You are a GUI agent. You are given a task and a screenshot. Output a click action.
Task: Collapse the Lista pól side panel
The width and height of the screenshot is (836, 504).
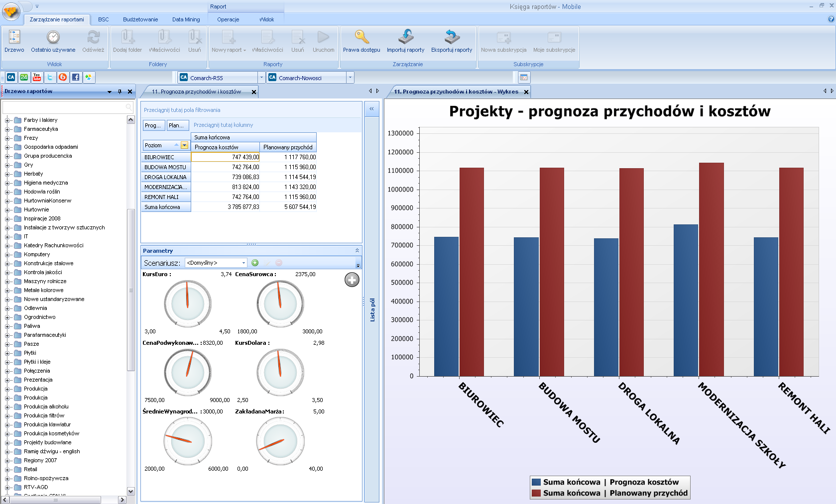click(371, 108)
